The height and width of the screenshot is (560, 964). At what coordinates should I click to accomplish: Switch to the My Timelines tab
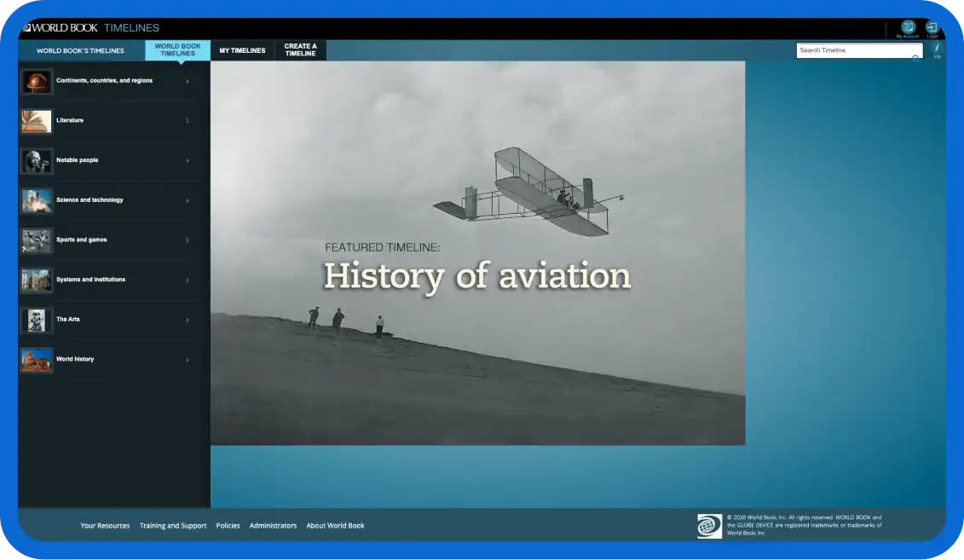[x=242, y=50]
